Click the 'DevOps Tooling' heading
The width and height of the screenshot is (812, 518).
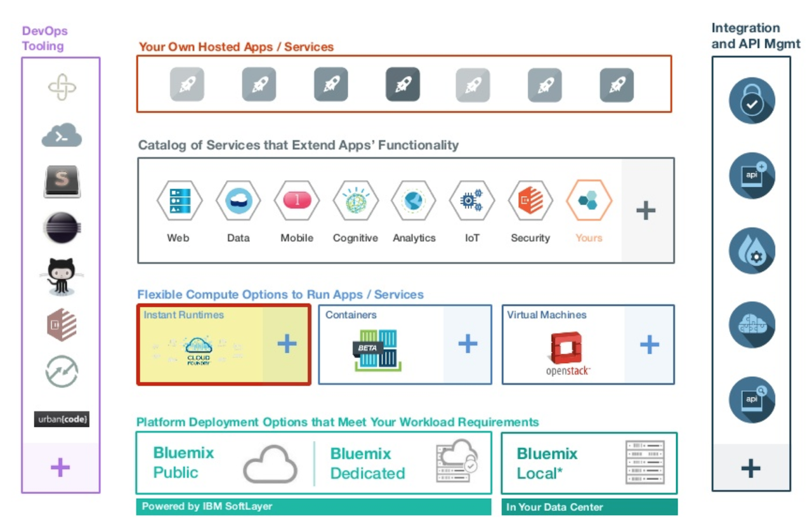click(44, 38)
